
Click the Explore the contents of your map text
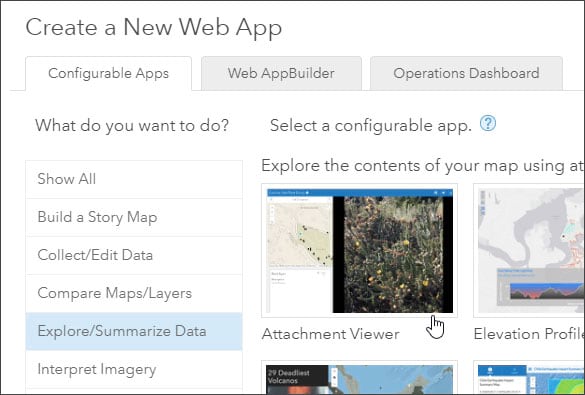pyautogui.click(x=423, y=166)
